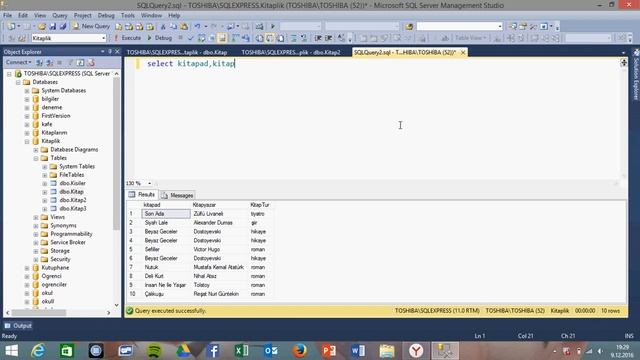Click Display Estimated Execution Plan icon
This screenshot has width=640, height=360.
point(201,38)
